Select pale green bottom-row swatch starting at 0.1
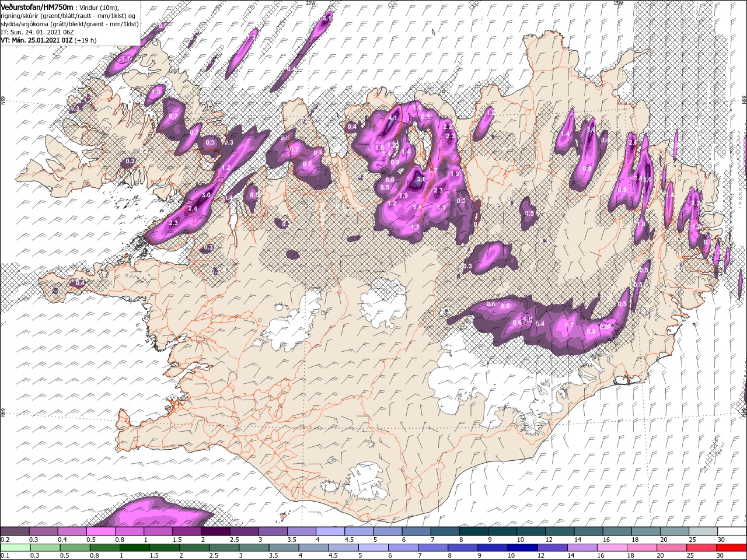 [15, 548]
